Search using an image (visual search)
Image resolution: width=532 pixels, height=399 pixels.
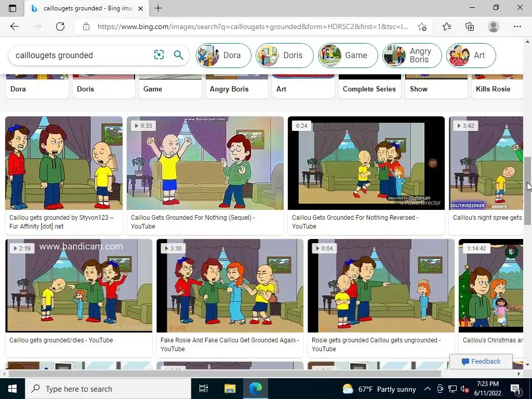point(159,55)
